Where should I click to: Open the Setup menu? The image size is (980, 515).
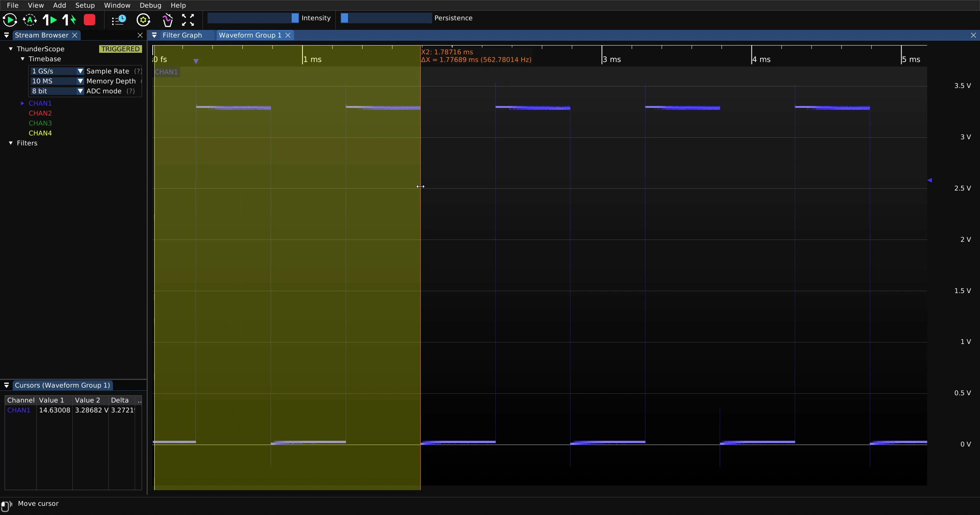[x=85, y=5]
